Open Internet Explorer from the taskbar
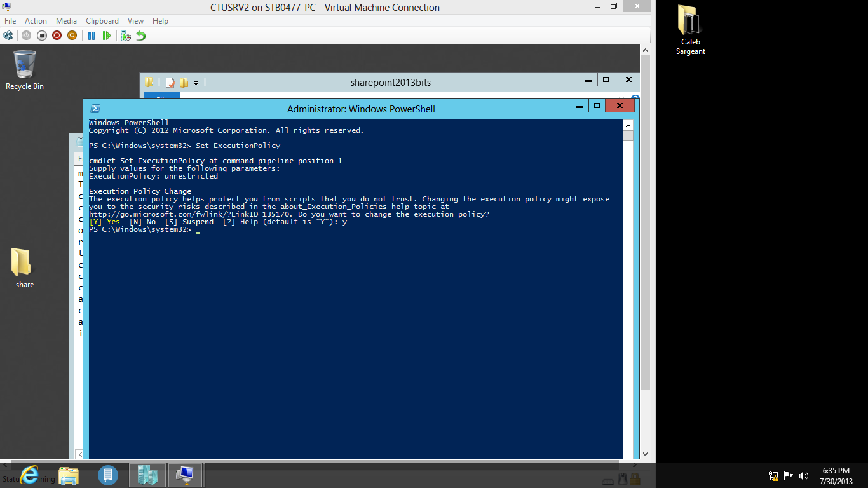Image resolution: width=868 pixels, height=488 pixels. (29, 475)
